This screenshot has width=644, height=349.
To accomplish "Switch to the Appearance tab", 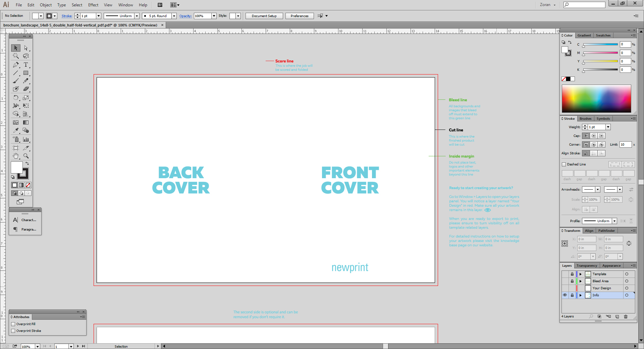I will pos(611,265).
